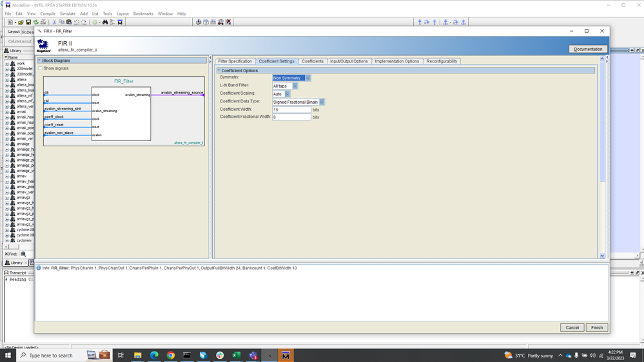The image size is (644, 362).
Task: Expand the work library tree node
Action: [7, 64]
